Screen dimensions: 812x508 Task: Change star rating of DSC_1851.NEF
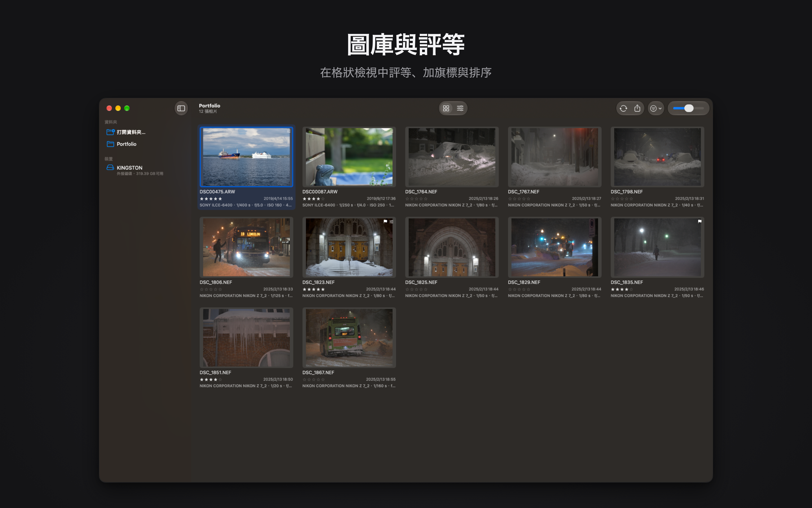[211, 380]
